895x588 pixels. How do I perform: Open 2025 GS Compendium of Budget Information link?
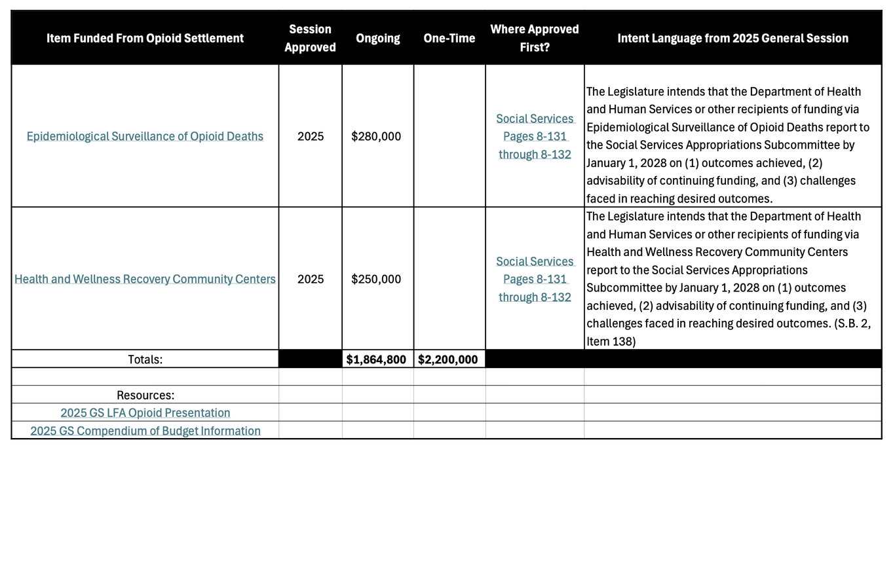coord(145,431)
